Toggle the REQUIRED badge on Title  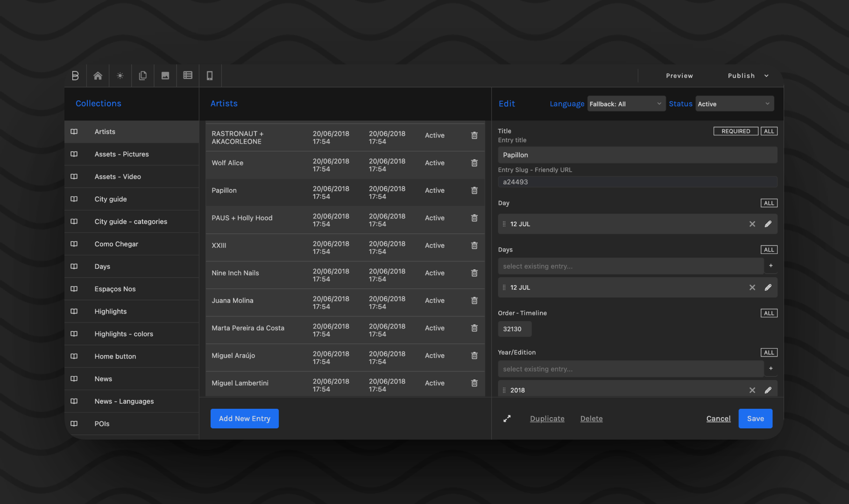point(736,131)
